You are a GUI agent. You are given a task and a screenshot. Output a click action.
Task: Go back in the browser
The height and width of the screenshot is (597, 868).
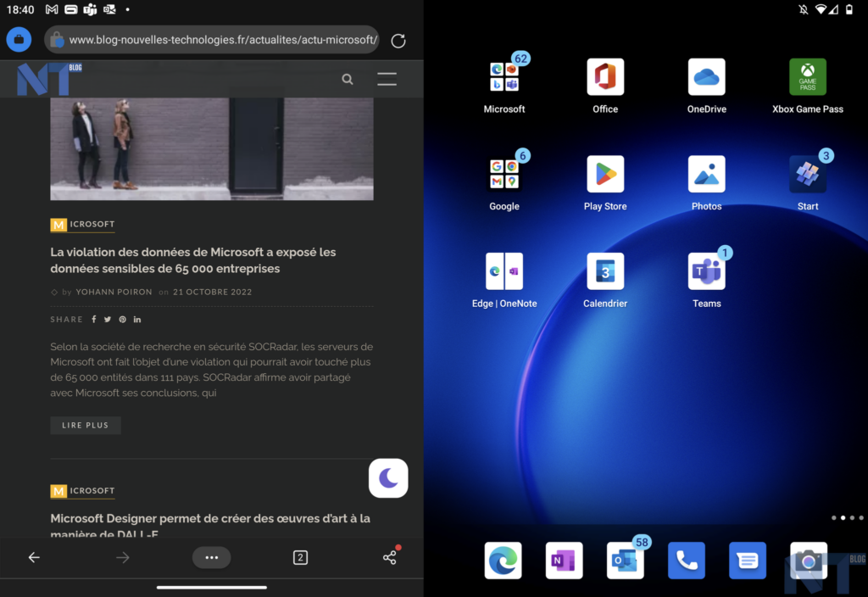coord(34,557)
